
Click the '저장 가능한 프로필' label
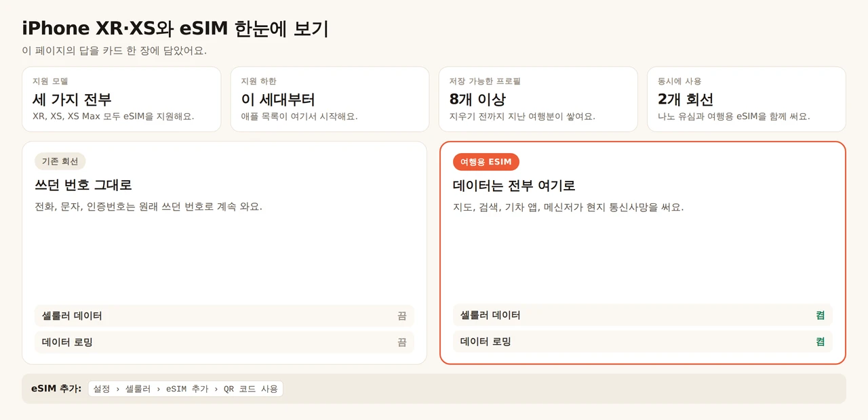485,81
